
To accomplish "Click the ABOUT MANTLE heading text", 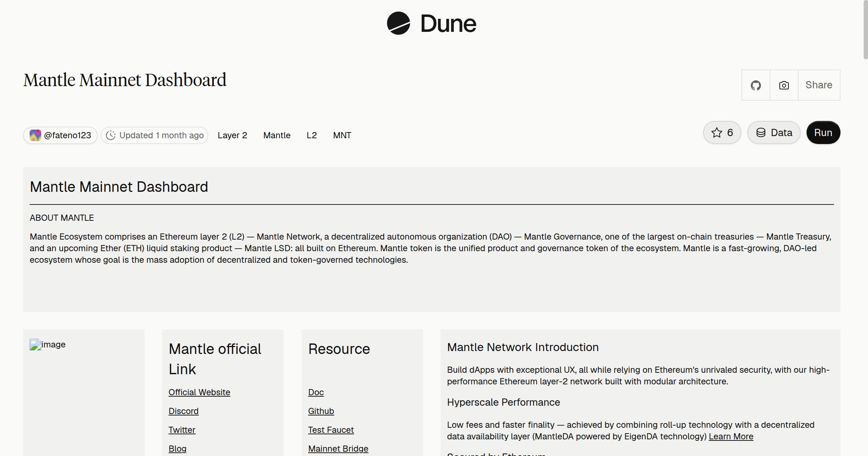I will [62, 218].
